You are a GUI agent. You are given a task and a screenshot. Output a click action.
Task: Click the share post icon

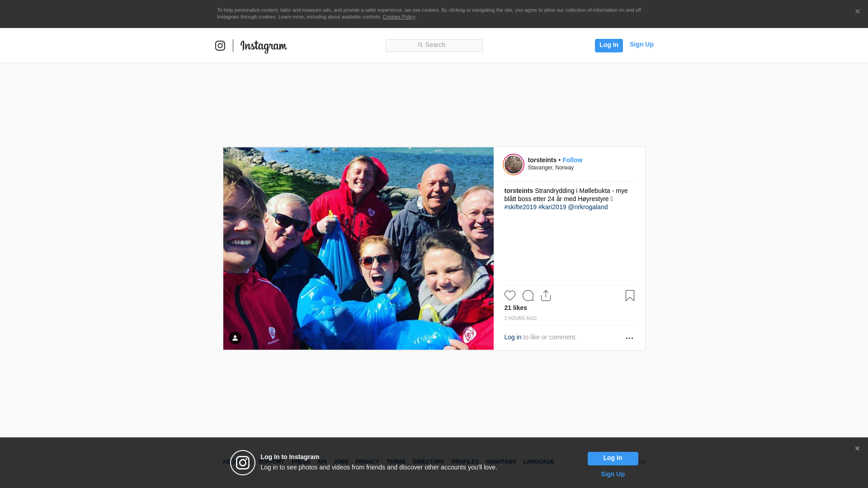(x=546, y=296)
